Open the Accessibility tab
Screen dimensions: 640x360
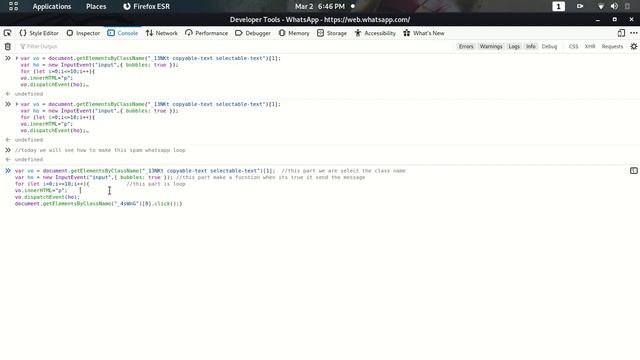375,33
